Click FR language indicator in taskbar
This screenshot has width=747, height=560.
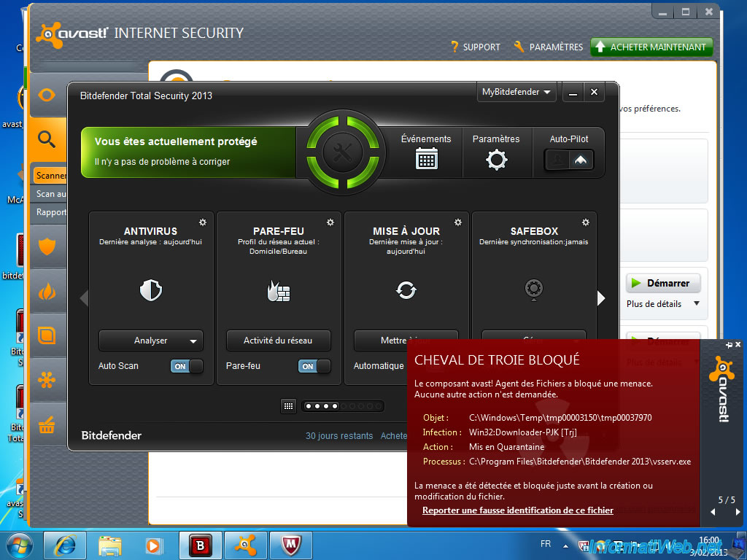pos(546,544)
